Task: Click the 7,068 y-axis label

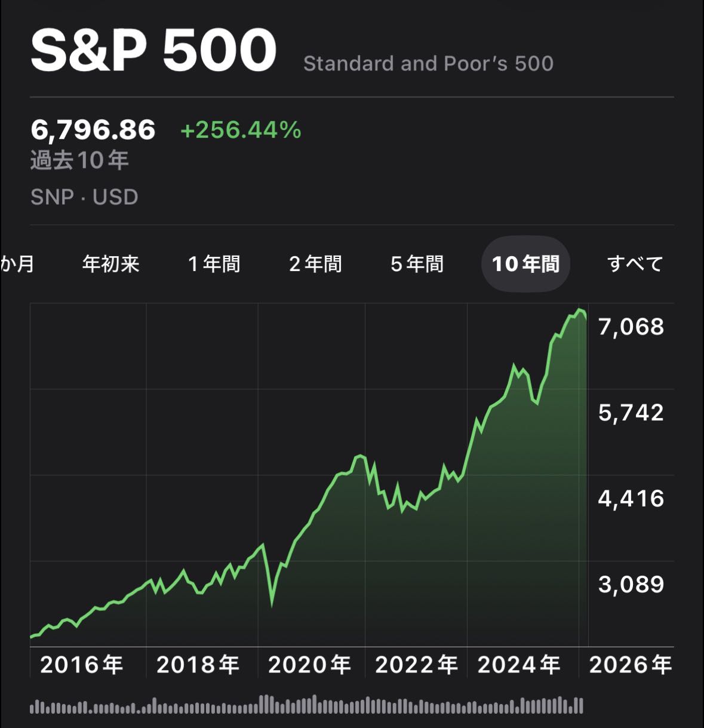Action: pyautogui.click(x=631, y=327)
